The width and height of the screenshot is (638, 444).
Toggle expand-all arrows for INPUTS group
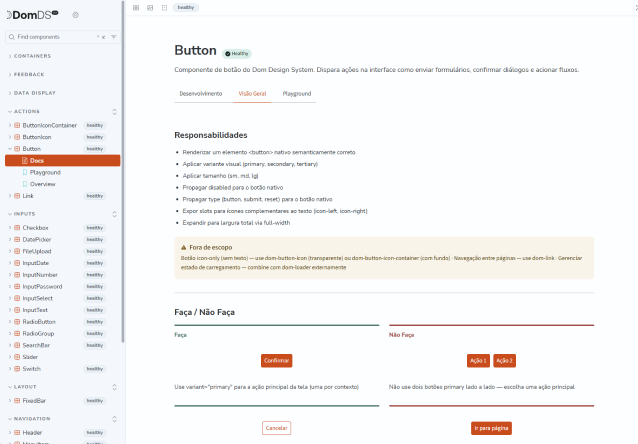pyautogui.click(x=114, y=214)
